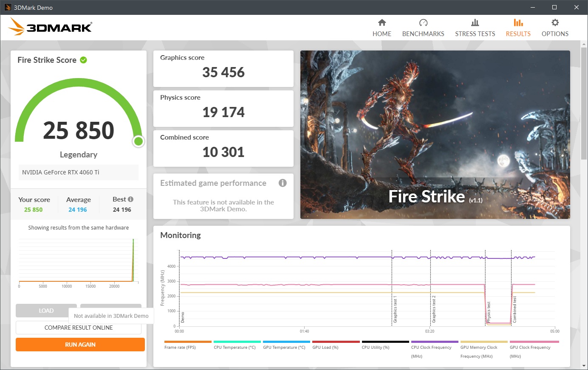Click the greyed-out LOAD button

point(46,311)
